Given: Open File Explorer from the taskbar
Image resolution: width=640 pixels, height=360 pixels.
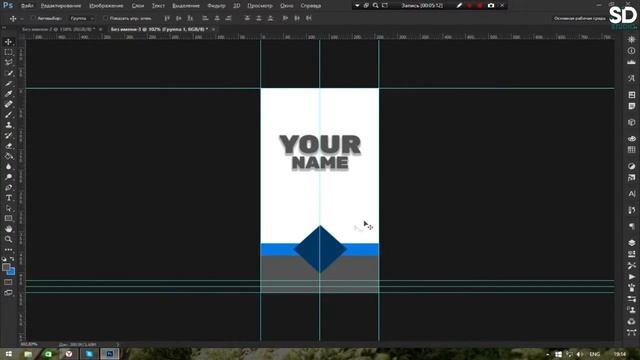Looking at the screenshot, I should [28, 354].
